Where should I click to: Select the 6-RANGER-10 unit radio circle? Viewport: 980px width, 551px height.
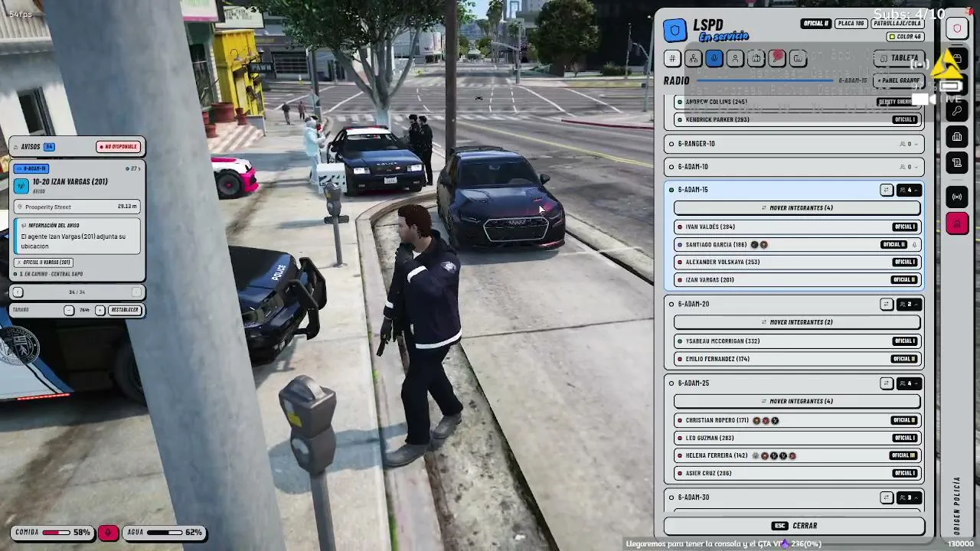tap(671, 144)
